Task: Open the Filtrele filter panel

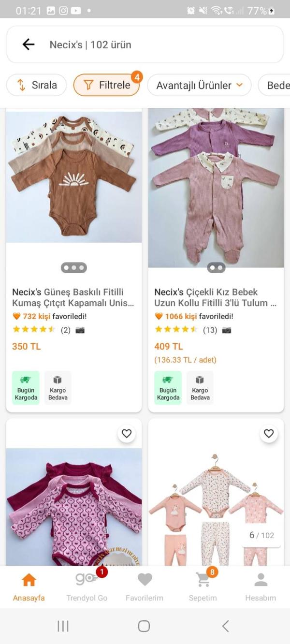Action: (x=106, y=85)
